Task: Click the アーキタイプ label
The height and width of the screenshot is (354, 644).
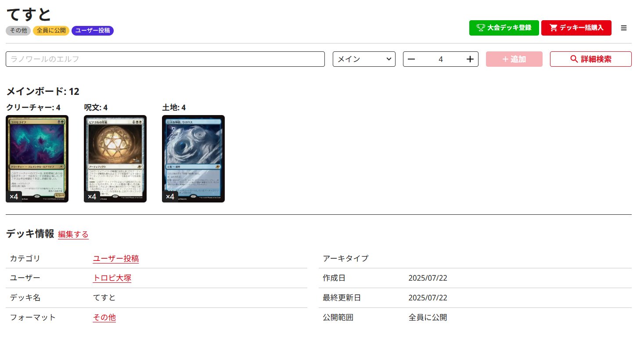Action: click(x=345, y=258)
